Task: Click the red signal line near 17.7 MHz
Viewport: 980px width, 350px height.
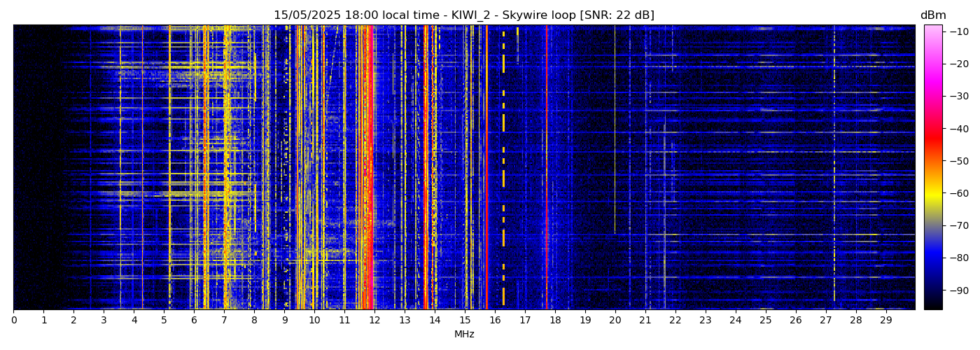Action: tap(547, 168)
